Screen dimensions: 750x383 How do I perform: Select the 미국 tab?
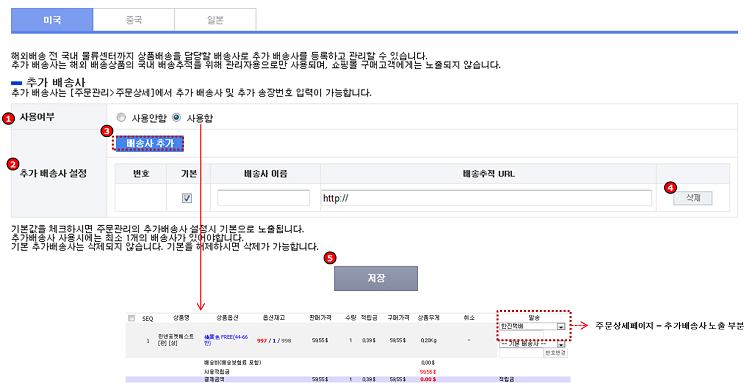click(52, 20)
